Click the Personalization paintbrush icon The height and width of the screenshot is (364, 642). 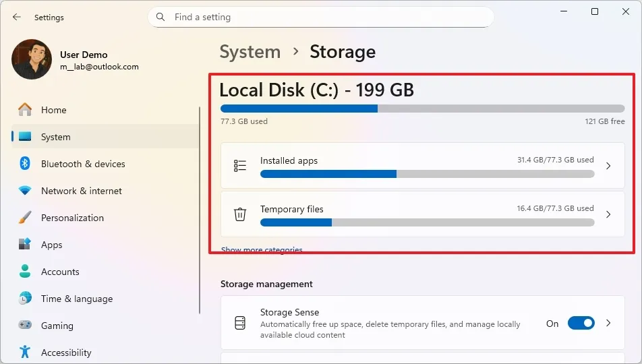(25, 218)
